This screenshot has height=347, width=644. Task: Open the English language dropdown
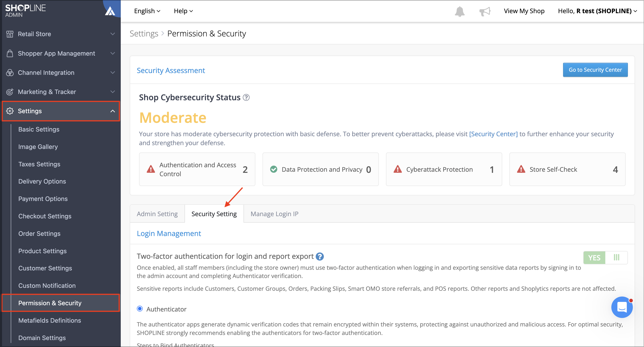click(x=147, y=11)
